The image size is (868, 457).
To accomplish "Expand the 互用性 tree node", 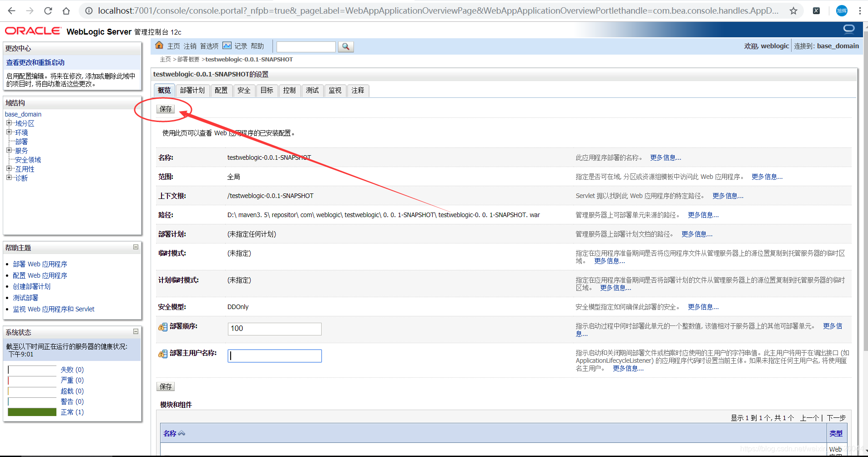I will pyautogui.click(x=9, y=168).
